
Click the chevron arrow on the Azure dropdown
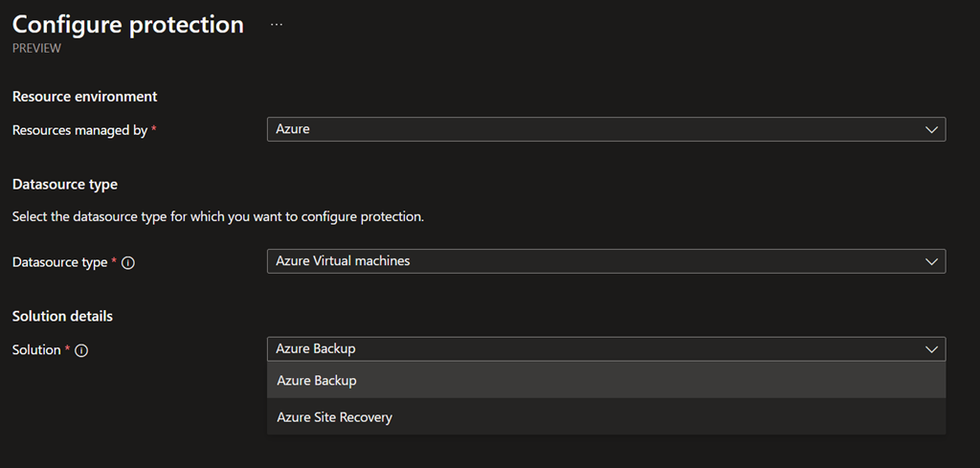click(x=931, y=129)
